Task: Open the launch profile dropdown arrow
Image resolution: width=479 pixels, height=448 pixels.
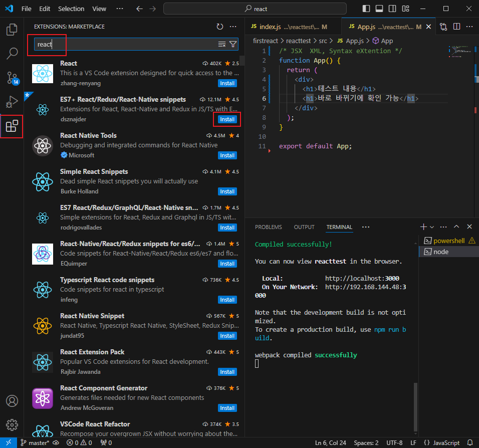Action: pos(431,227)
